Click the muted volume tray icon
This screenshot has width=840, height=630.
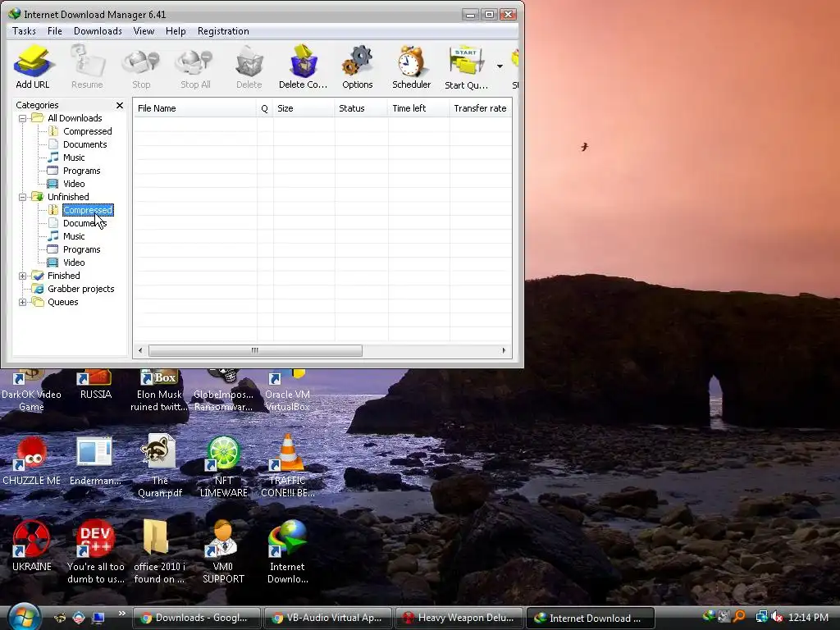click(x=777, y=617)
